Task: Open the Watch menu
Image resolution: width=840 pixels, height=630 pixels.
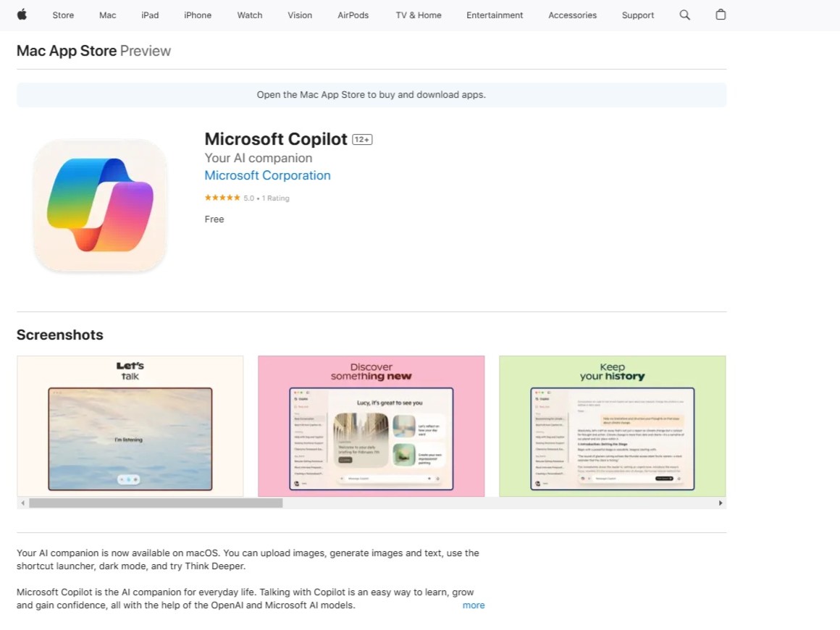Action: pyautogui.click(x=250, y=15)
